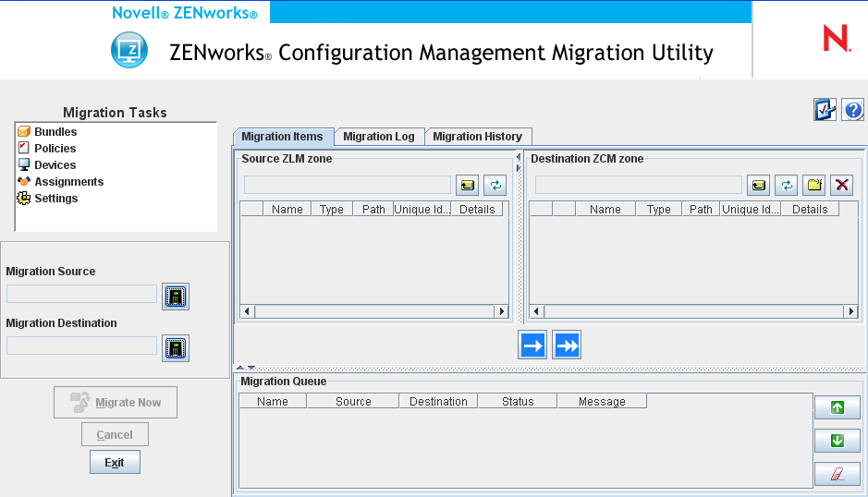Select Policies in Migration Tasks
Screen dimensions: 868x497
point(46,149)
